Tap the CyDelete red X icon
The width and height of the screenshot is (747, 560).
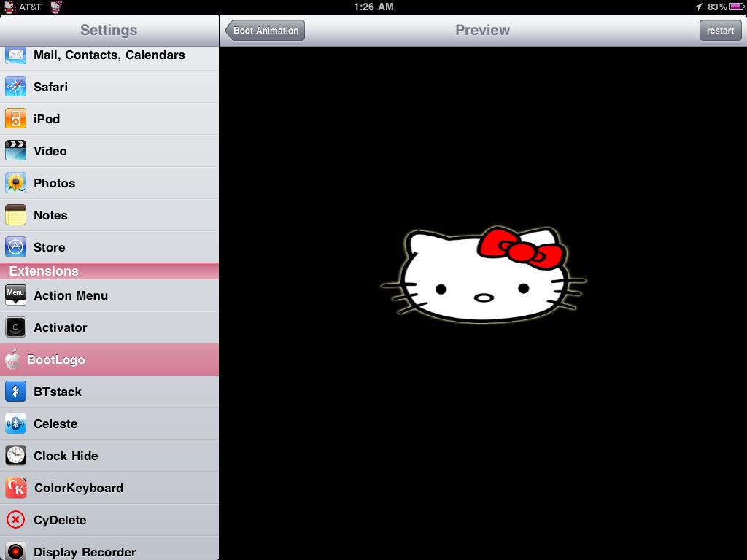tap(16, 520)
